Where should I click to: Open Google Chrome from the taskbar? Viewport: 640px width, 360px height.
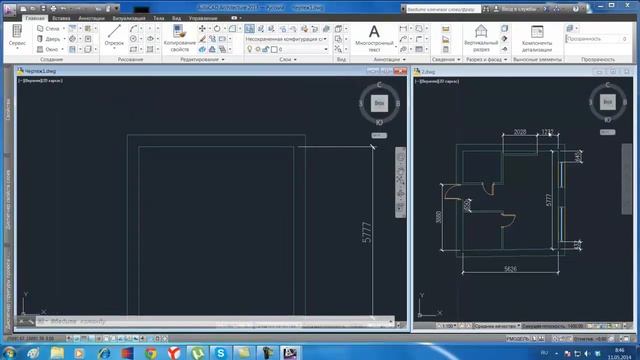[x=151, y=353]
